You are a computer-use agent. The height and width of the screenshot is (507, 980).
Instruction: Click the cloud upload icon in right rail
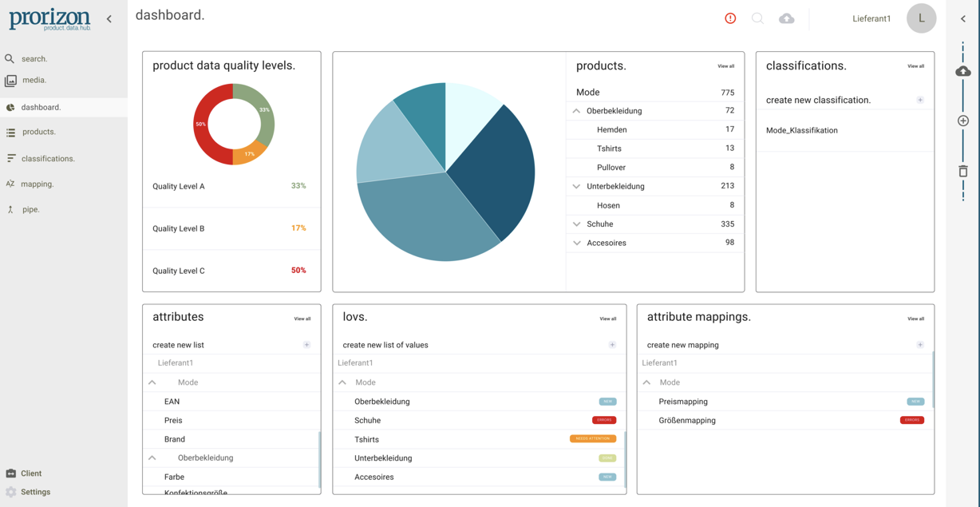(x=963, y=72)
